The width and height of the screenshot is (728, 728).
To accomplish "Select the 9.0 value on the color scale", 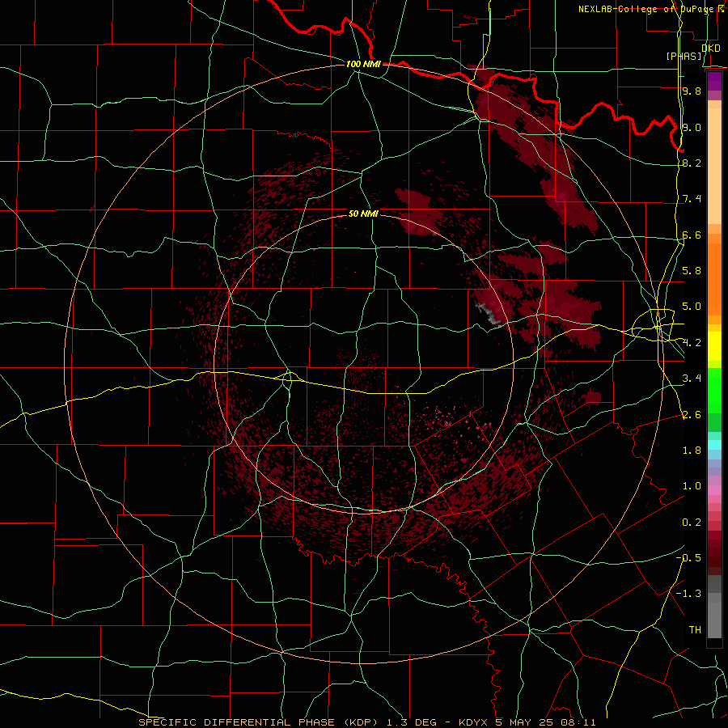I will [692, 127].
